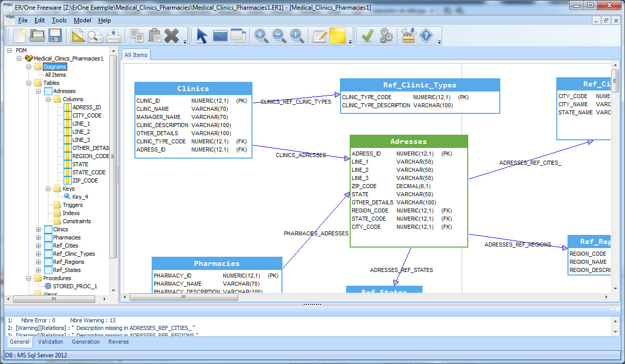Open toolbar overflow arrow after help icon

click(439, 42)
